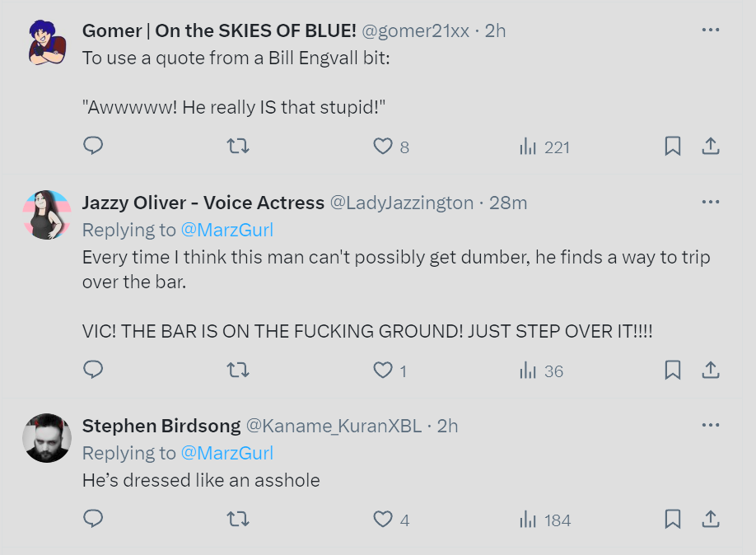Open more options for Jazzy Oliver's tweet
Viewport: 756px width, 555px height.
pyautogui.click(x=710, y=201)
